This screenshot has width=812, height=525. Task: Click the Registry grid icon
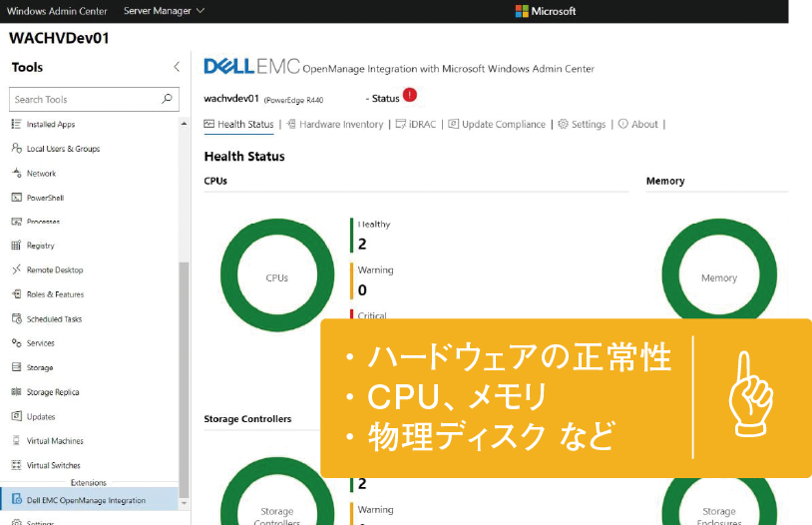point(16,246)
